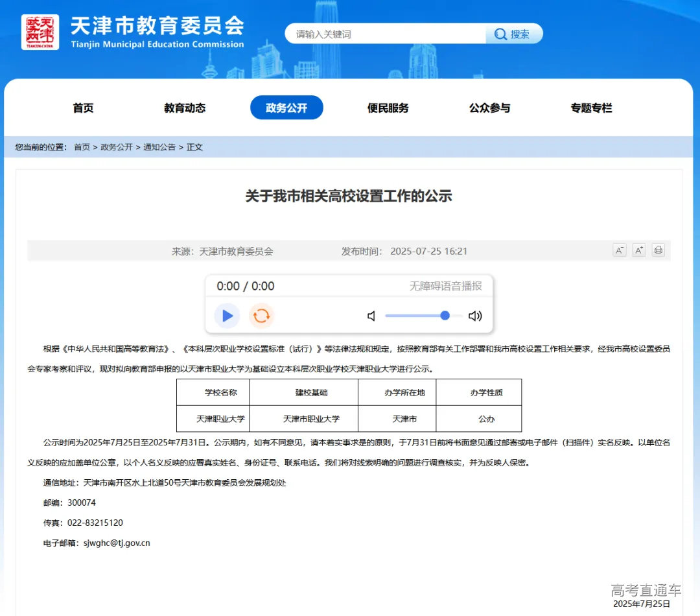
Task: Open the 便民服务 section
Action: click(388, 108)
